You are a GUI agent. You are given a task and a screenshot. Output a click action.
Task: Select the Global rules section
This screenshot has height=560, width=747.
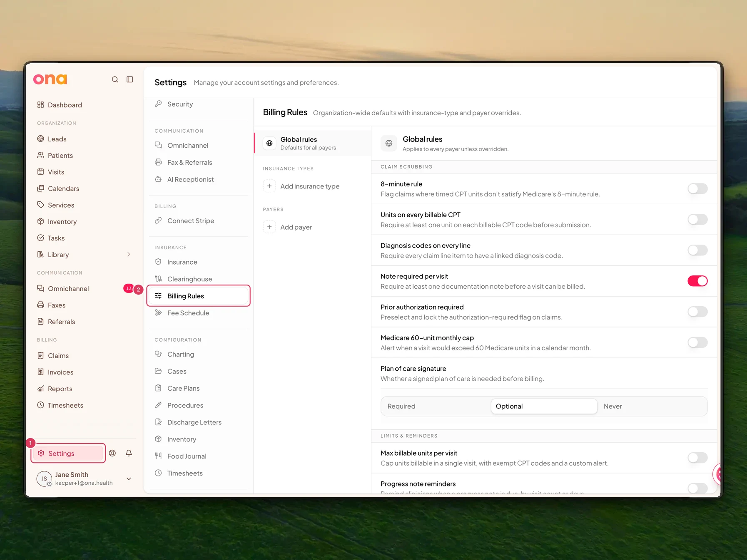click(312, 143)
